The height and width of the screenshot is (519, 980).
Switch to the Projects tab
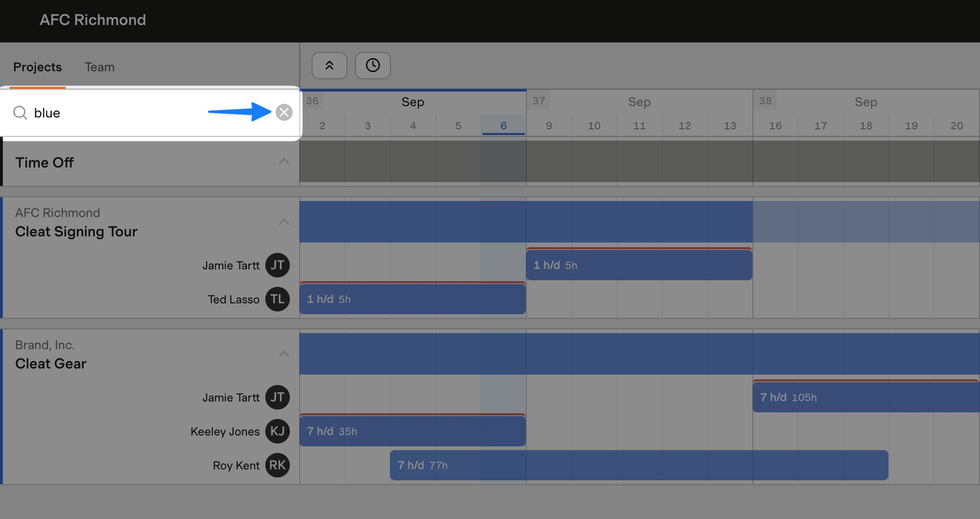[37, 67]
